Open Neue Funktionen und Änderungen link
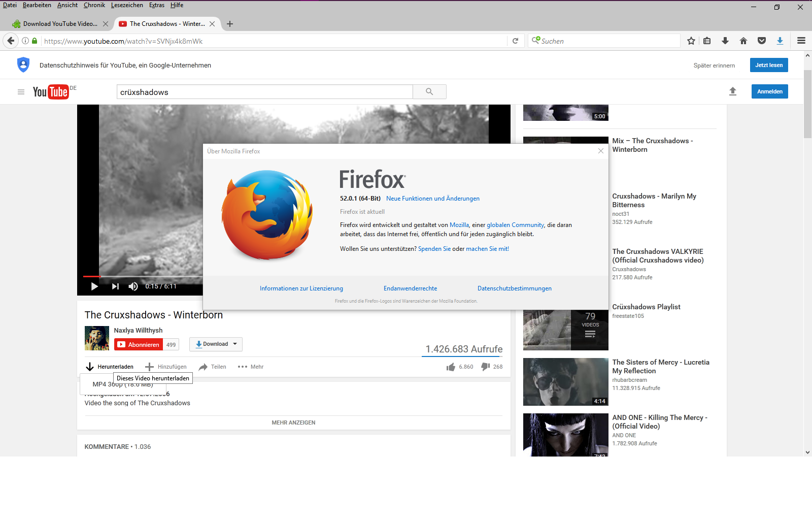Viewport: 812px width, 520px height. pyautogui.click(x=433, y=199)
